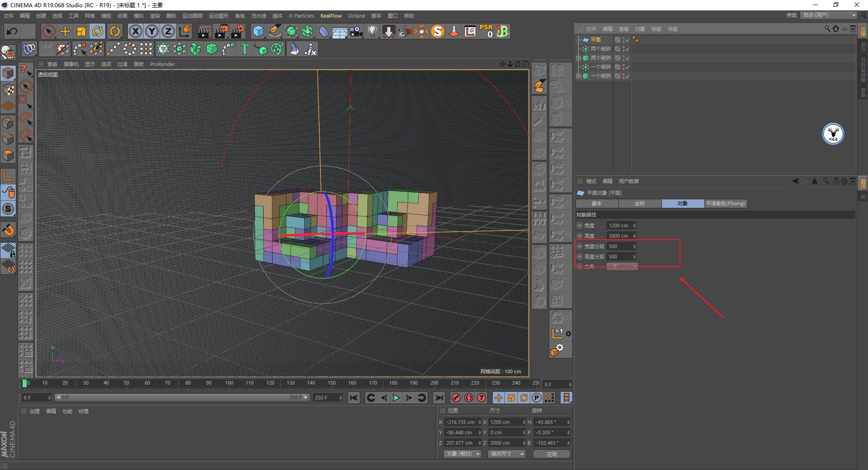Screen dimensions: 868x470
Task: Select the Text spline tool
Action: point(245,49)
